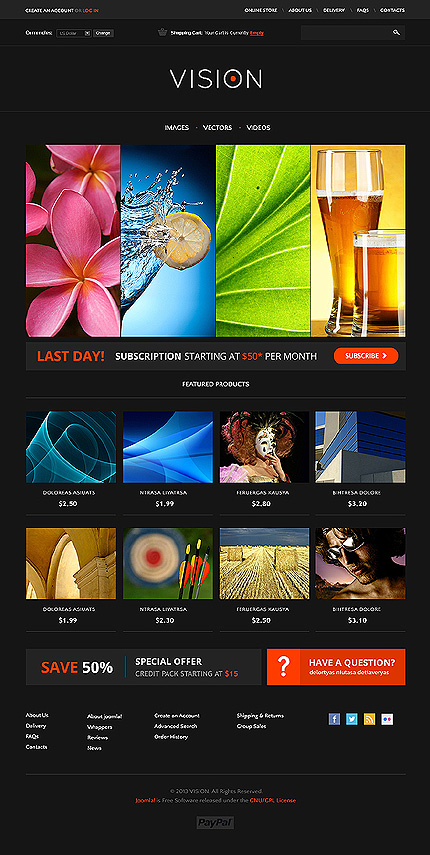Image resolution: width=430 pixels, height=855 pixels.
Task: Click the PayPal logo in footer
Action: click(215, 822)
